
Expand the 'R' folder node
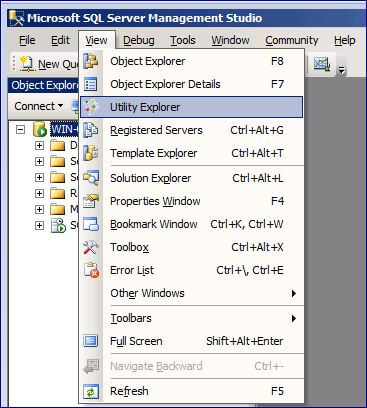pyautogui.click(x=39, y=193)
